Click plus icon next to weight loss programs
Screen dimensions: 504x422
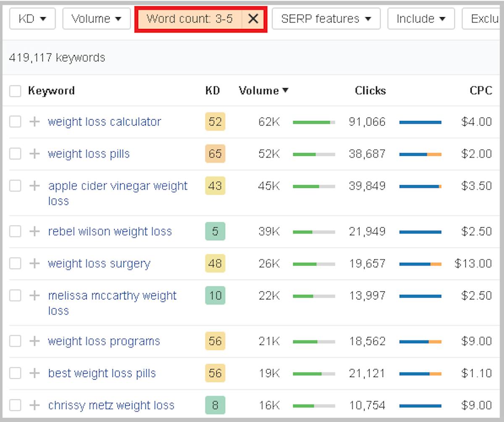(x=34, y=341)
